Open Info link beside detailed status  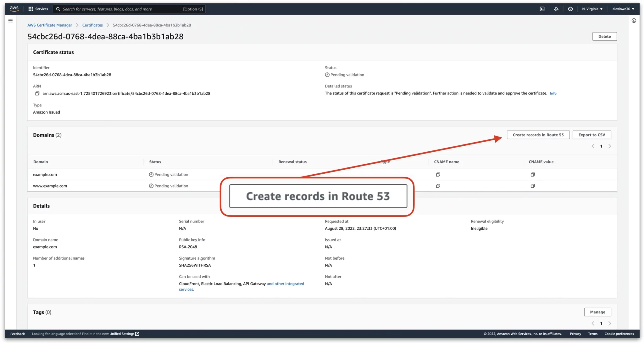coord(553,93)
